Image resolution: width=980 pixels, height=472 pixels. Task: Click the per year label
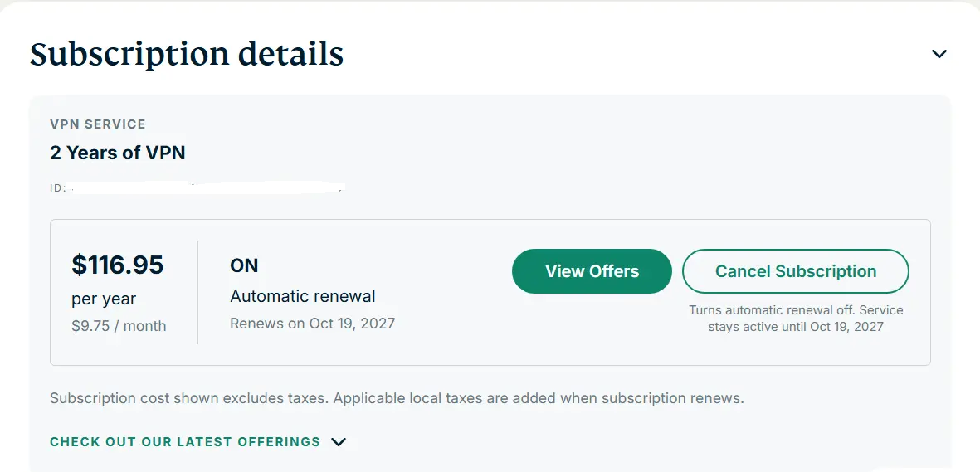pyautogui.click(x=104, y=299)
